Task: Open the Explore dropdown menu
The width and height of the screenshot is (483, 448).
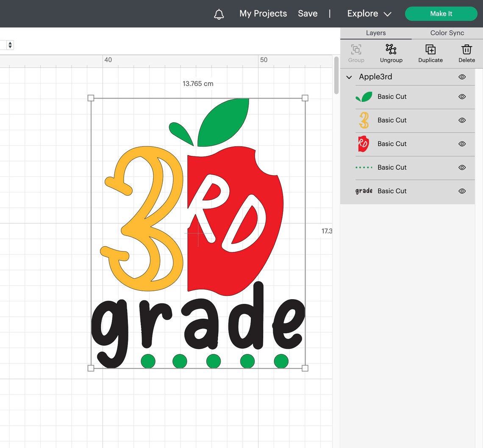Action: click(x=368, y=14)
